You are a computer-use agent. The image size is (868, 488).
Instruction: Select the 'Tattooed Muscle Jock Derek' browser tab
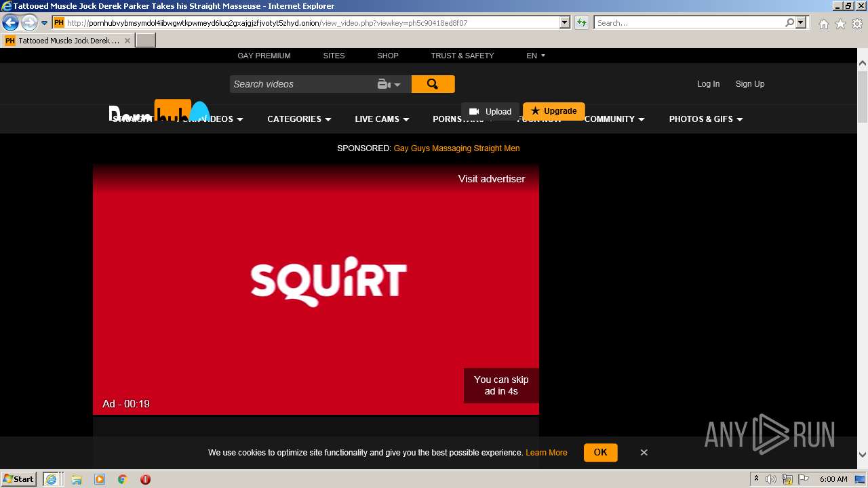68,41
